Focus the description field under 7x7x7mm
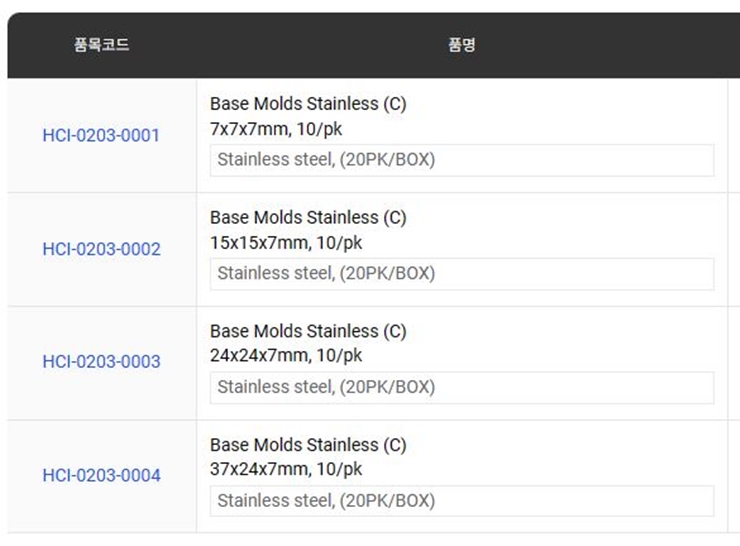The height and width of the screenshot is (546, 740). (461, 160)
